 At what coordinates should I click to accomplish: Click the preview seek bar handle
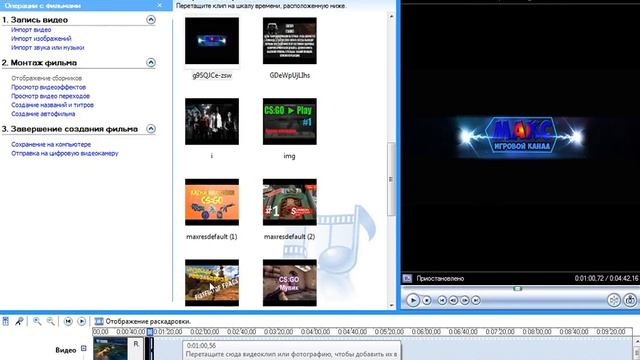518,289
